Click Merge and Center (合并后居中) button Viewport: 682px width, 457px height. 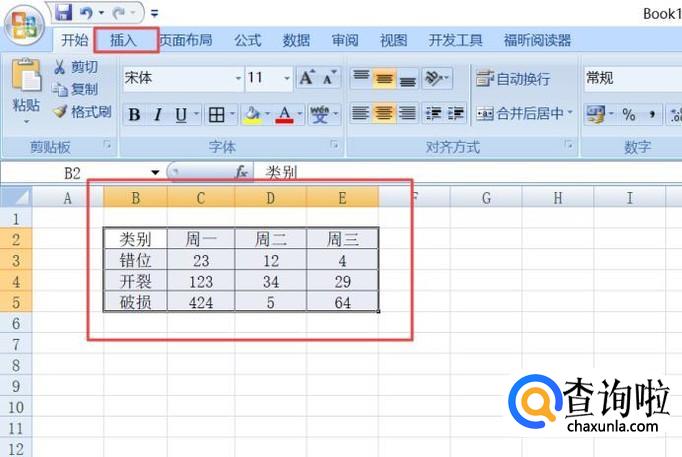coord(521,113)
